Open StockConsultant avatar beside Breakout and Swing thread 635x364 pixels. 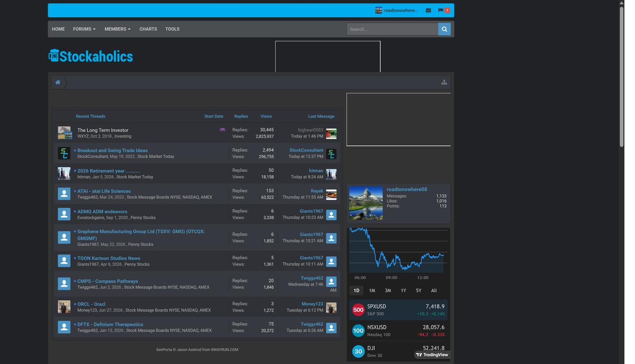coord(64,153)
